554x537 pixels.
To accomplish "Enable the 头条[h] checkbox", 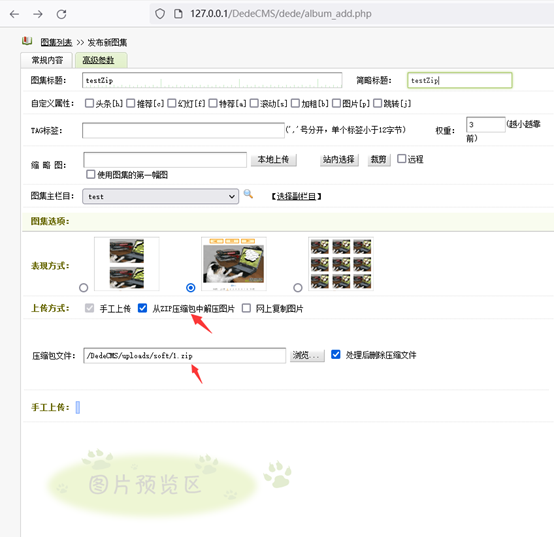I will coord(89,103).
